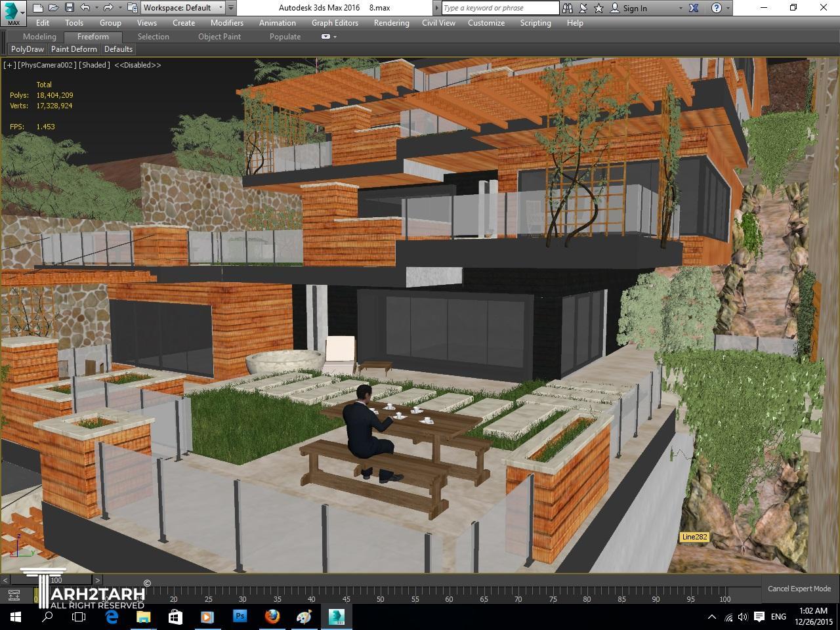Click the Favorites star icon

[x=598, y=8]
